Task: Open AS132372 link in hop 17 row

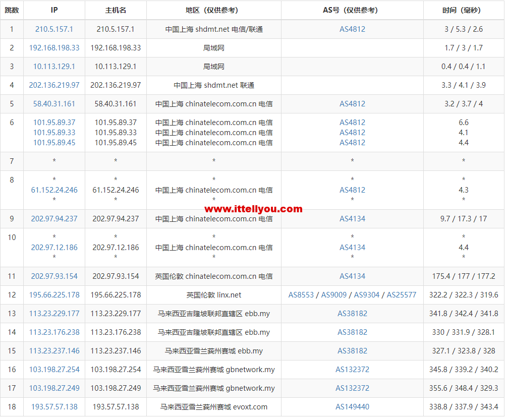Action: (x=352, y=388)
